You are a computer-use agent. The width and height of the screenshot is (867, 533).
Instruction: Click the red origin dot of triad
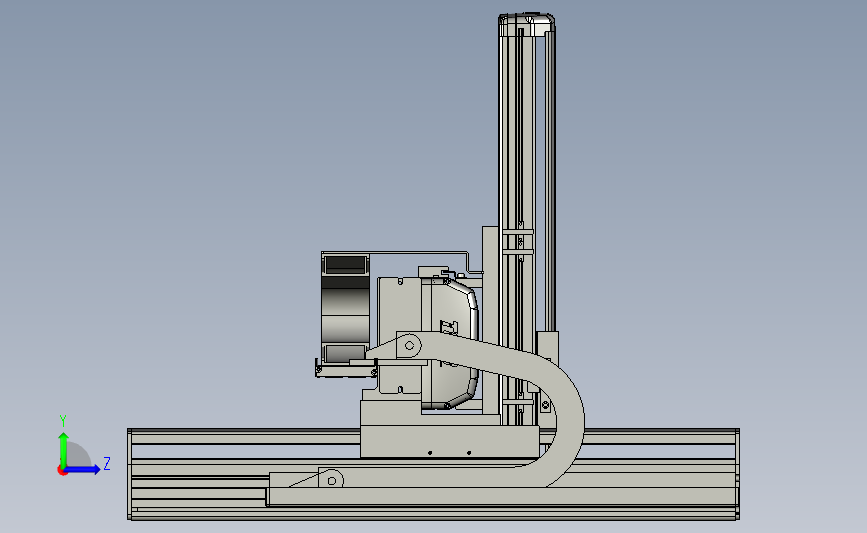(62, 471)
